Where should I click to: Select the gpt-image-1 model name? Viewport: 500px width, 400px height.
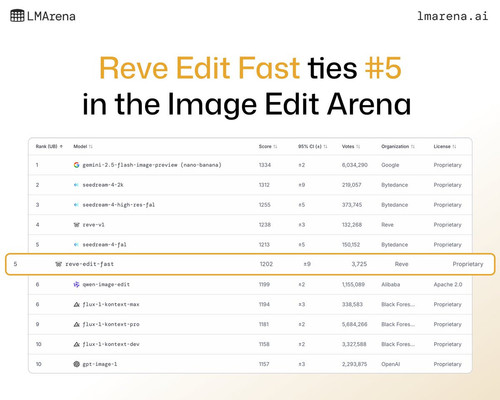tap(100, 364)
